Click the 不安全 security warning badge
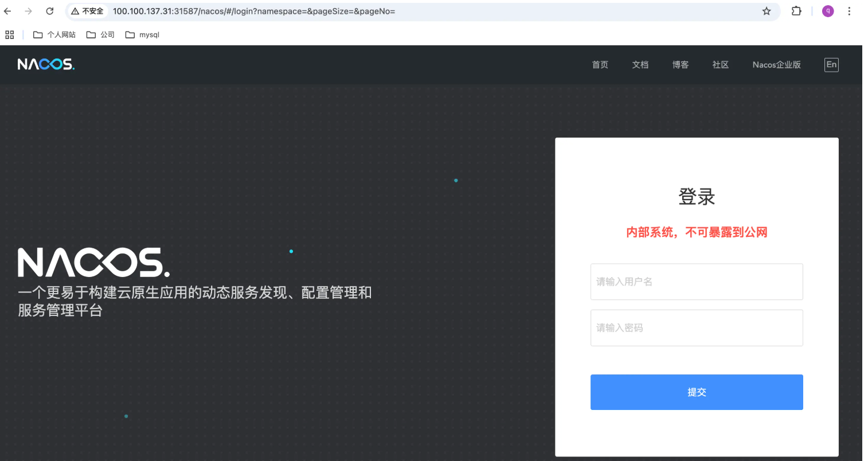Screen dimensions: 868x461 coord(88,11)
